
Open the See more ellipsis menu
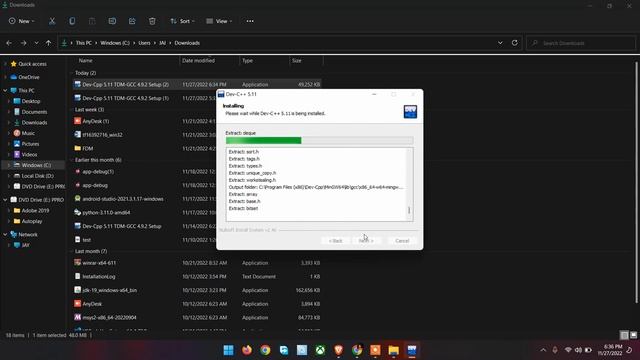pos(250,21)
